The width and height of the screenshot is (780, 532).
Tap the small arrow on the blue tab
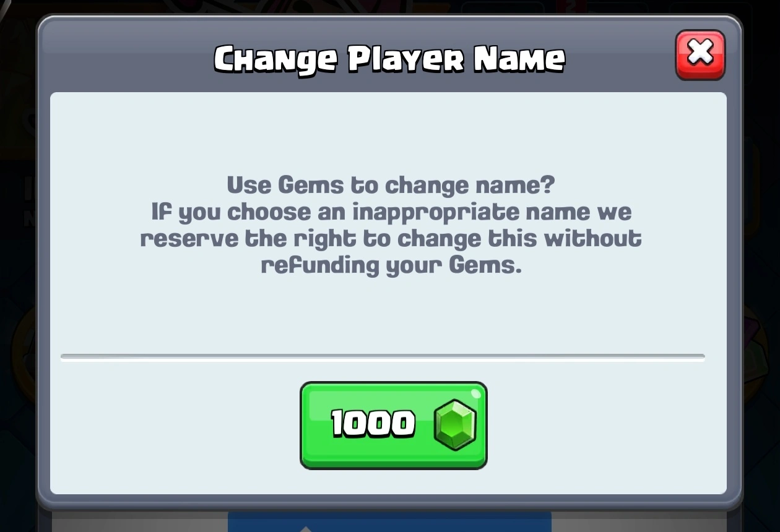coord(306,528)
